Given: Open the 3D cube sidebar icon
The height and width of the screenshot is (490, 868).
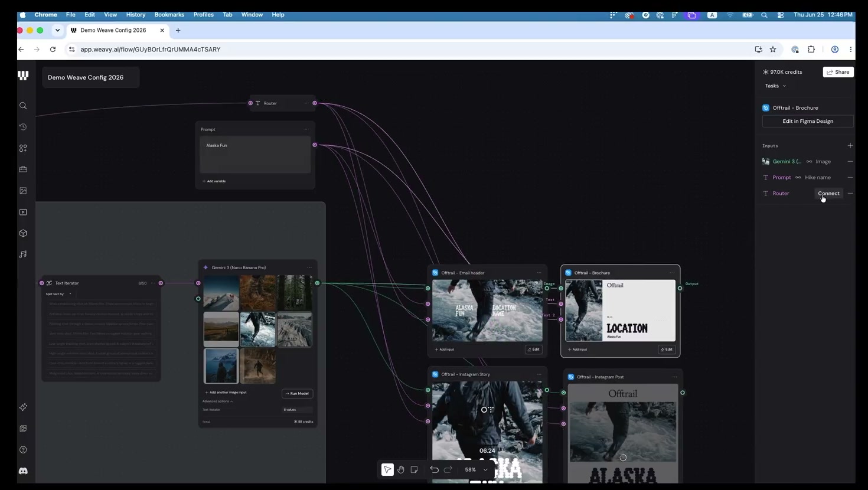Looking at the screenshot, I should [x=23, y=233].
